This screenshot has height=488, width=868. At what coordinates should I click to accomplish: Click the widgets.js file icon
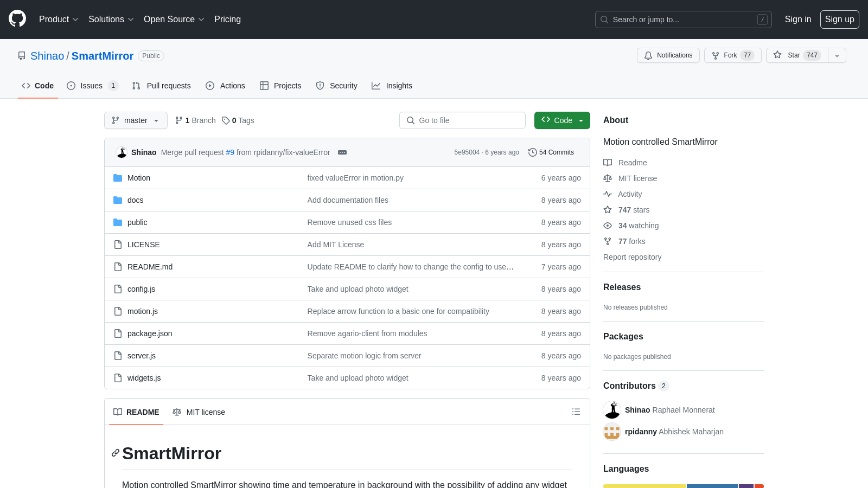point(118,378)
